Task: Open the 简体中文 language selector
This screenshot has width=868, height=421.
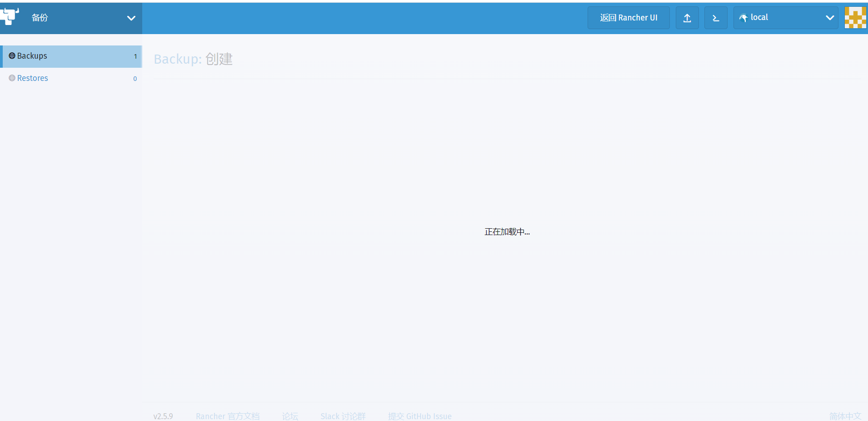Action: pyautogui.click(x=846, y=416)
